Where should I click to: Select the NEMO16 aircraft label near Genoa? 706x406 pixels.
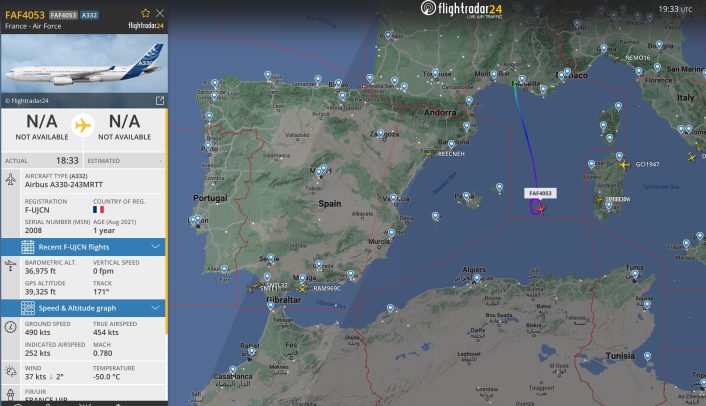pyautogui.click(x=638, y=58)
